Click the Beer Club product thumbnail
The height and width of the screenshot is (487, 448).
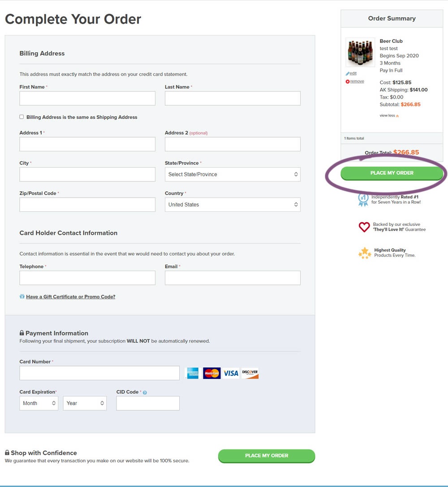[x=360, y=52]
